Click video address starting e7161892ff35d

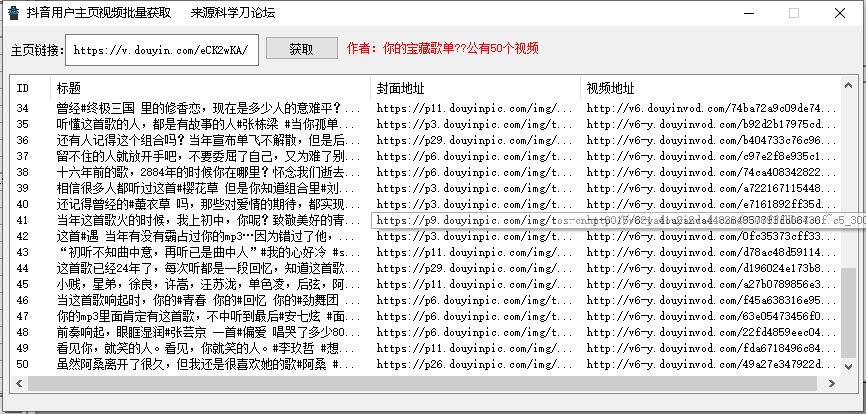(711, 204)
